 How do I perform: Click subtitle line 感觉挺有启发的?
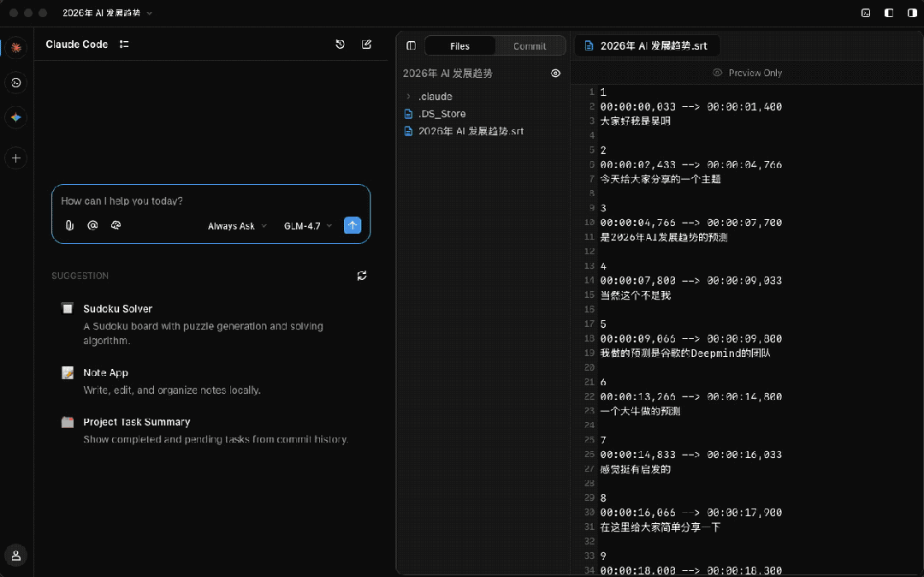635,469
